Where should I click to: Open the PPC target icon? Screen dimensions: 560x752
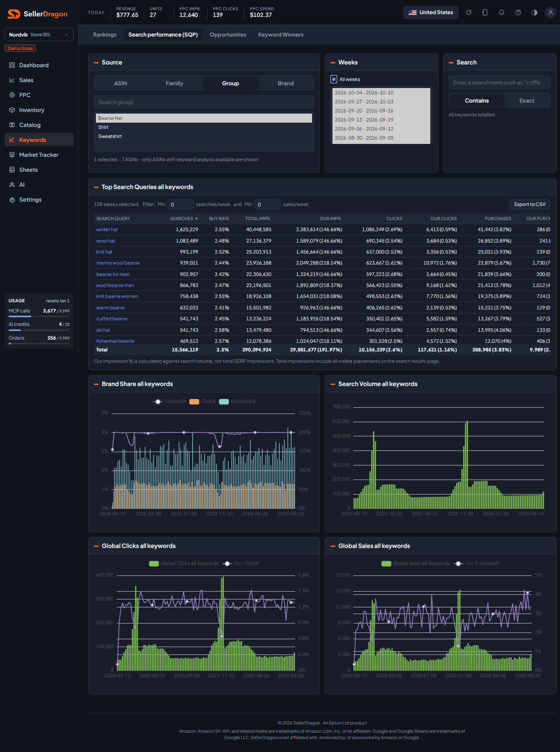pyautogui.click(x=12, y=95)
